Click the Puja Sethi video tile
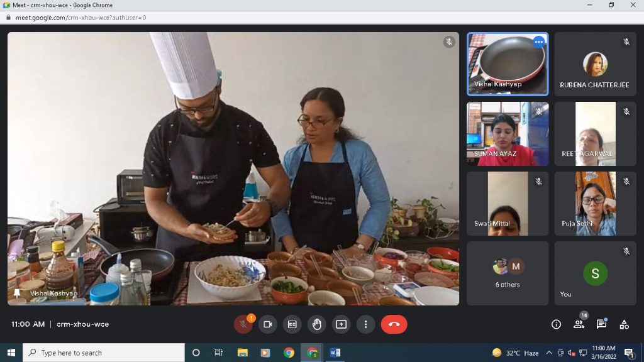Viewport: 644px width, 362px height. 594,204
